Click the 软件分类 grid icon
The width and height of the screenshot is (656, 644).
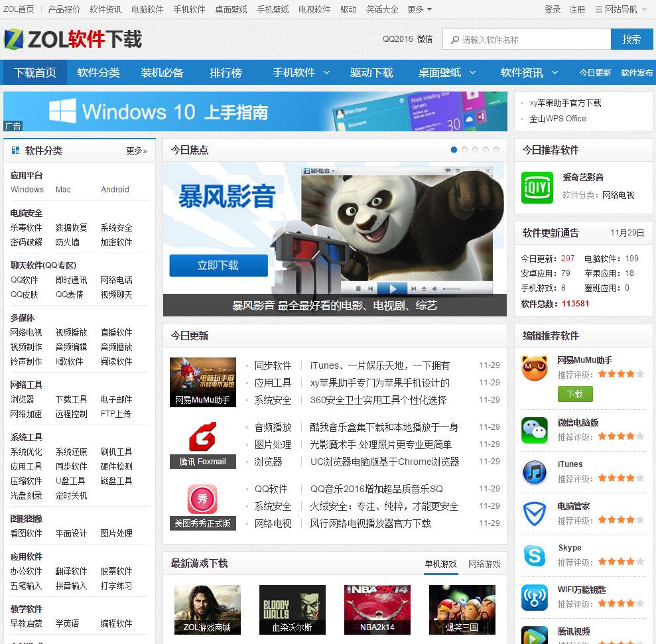click(x=15, y=151)
